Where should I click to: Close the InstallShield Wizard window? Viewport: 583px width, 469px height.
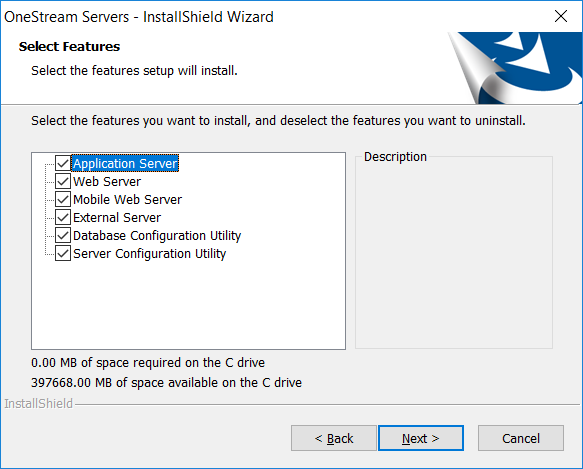pyautogui.click(x=561, y=16)
